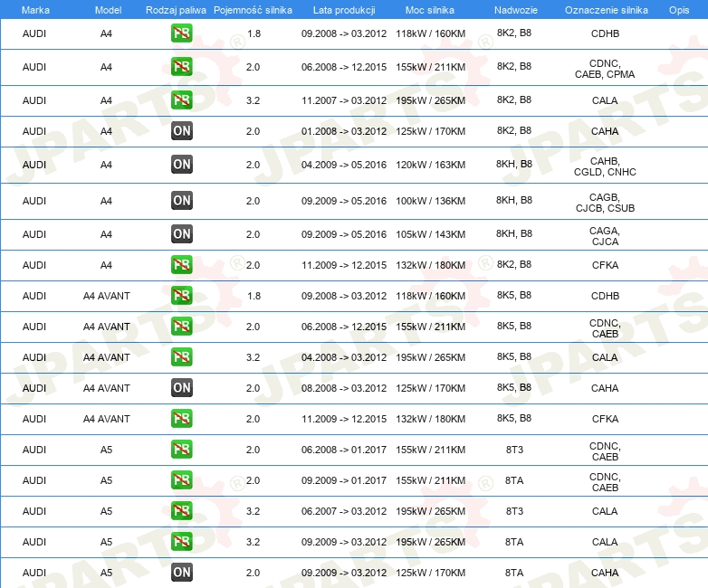Click the petrol icon in the A4 AVANT 1.8 CDHB row
This screenshot has height=588, width=708.
tap(181, 296)
